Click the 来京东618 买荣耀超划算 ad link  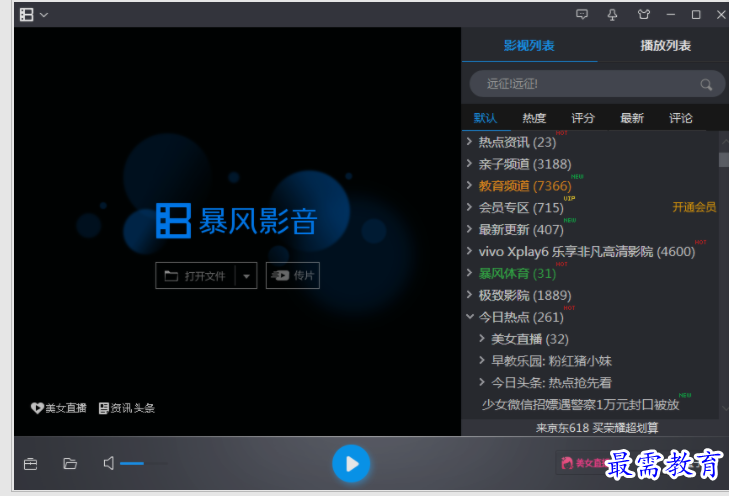point(597,428)
